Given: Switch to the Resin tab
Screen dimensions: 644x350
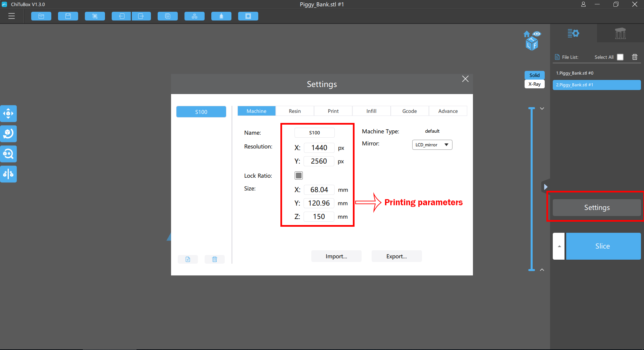Looking at the screenshot, I should point(295,111).
